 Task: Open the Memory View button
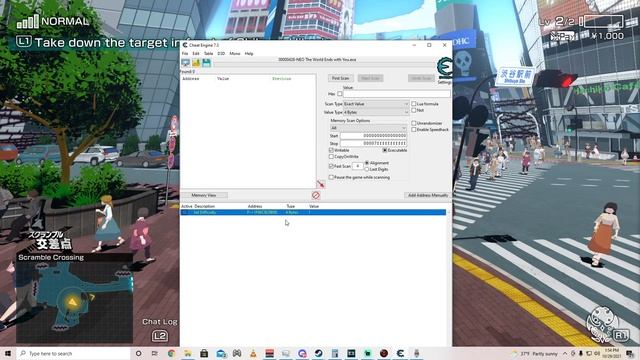204,195
